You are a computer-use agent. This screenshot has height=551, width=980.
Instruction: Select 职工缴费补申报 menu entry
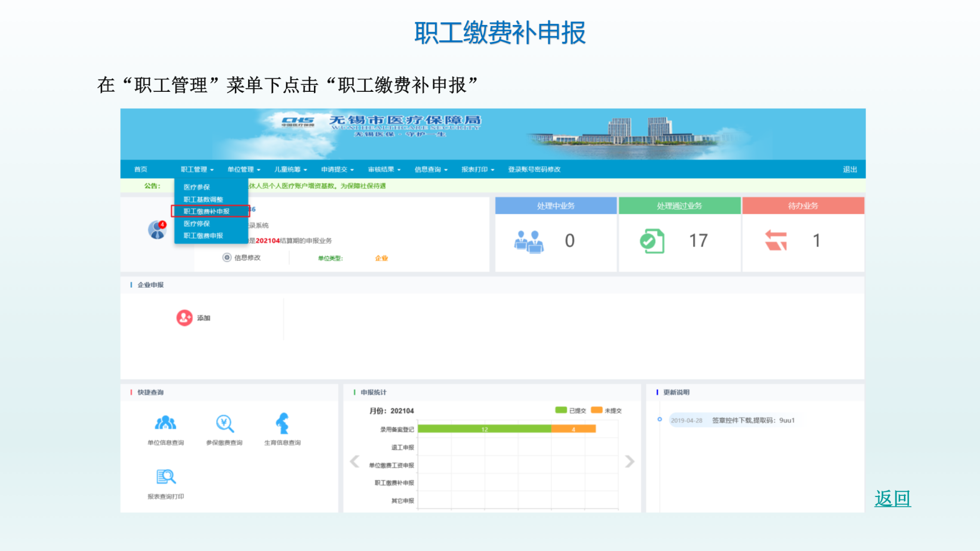[x=207, y=211]
